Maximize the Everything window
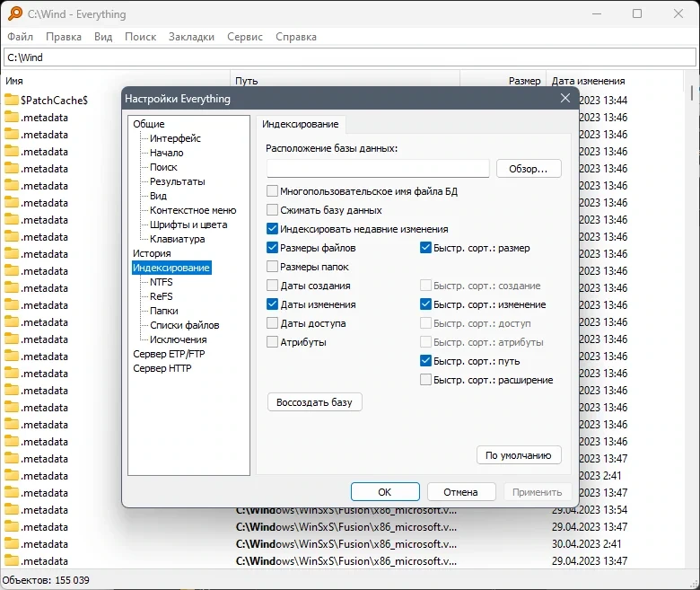This screenshot has width=700, height=590. pos(637,13)
